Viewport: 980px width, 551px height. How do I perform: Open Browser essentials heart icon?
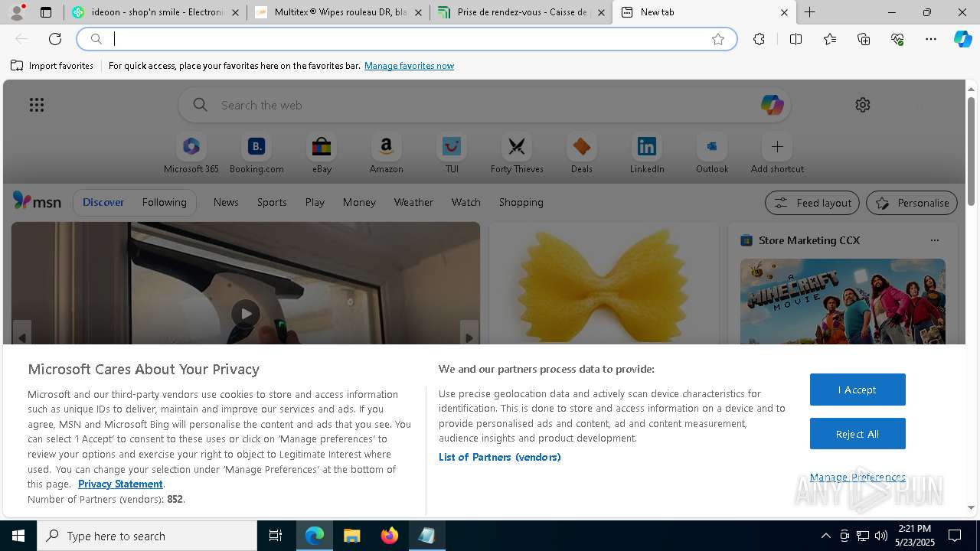(x=897, y=39)
